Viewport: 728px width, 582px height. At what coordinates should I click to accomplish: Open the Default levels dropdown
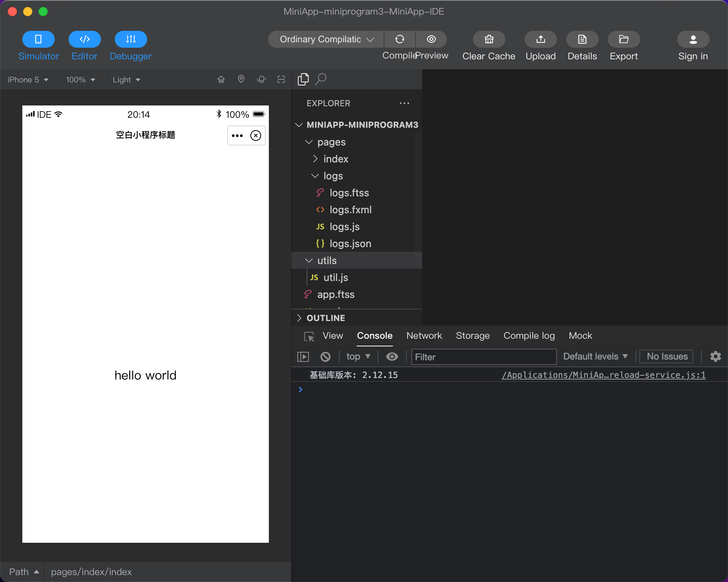(x=595, y=356)
